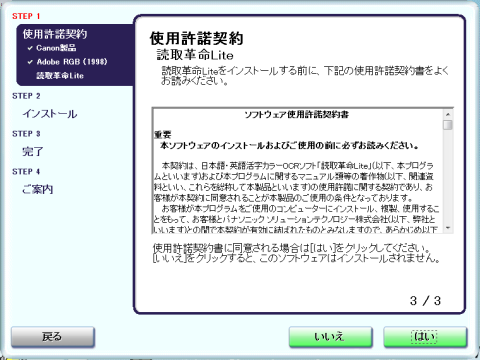Click the 3 / 3 page indicator
The image size is (480, 360).
(x=425, y=301)
